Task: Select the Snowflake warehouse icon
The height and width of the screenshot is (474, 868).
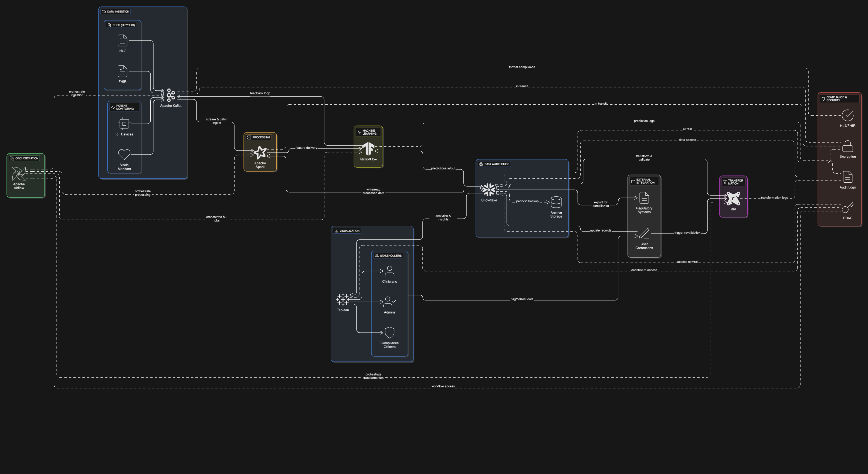Action: (489, 190)
